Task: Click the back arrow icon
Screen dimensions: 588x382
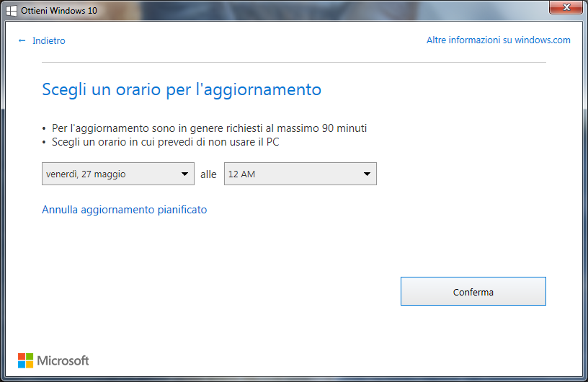Action: pyautogui.click(x=22, y=40)
